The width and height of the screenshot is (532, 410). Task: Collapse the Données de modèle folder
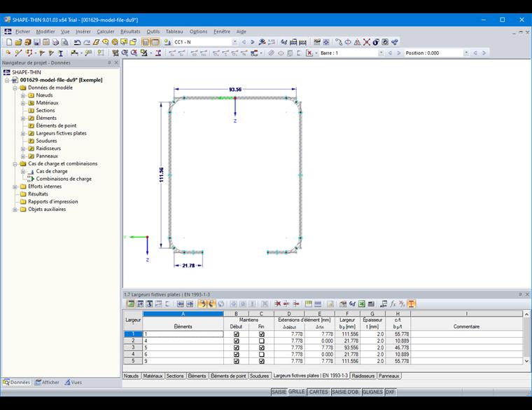[x=15, y=88]
